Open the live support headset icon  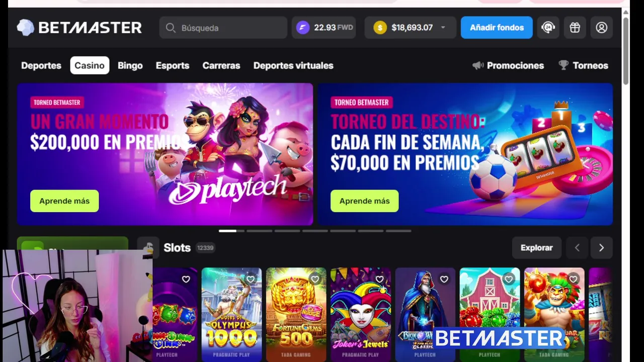(548, 28)
